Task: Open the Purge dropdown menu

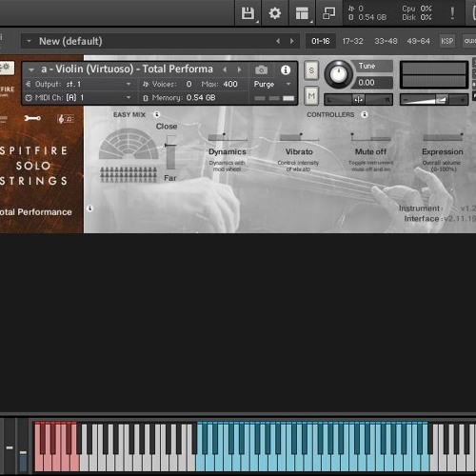Action: click(288, 84)
